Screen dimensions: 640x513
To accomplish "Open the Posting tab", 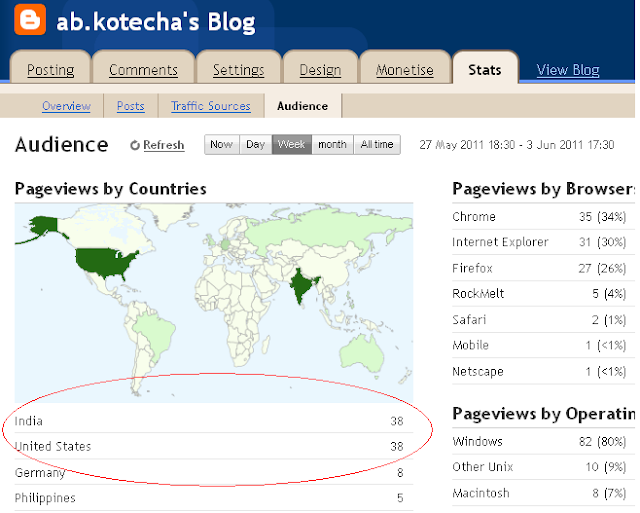I will click(51, 70).
